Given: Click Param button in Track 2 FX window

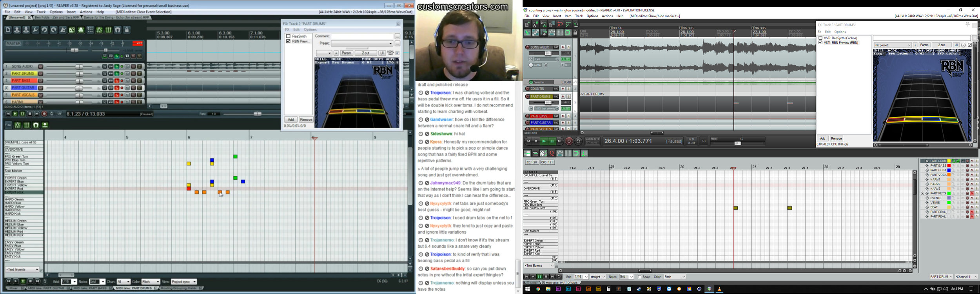Looking at the screenshot, I should click(x=347, y=53).
